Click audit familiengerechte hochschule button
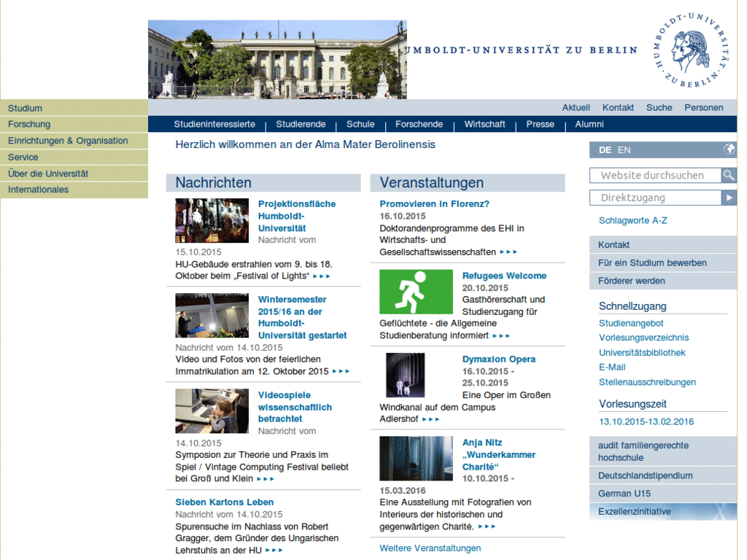 [x=662, y=451]
